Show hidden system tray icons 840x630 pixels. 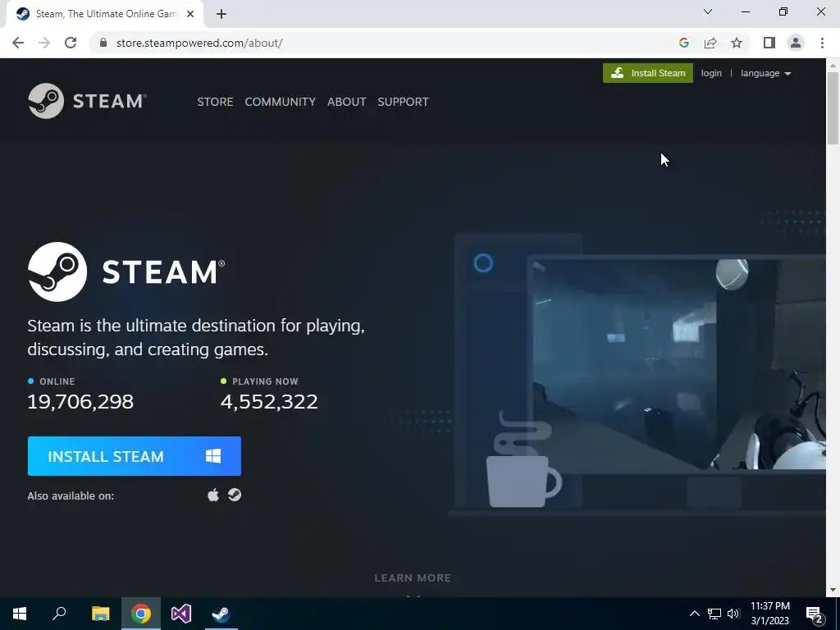694,614
